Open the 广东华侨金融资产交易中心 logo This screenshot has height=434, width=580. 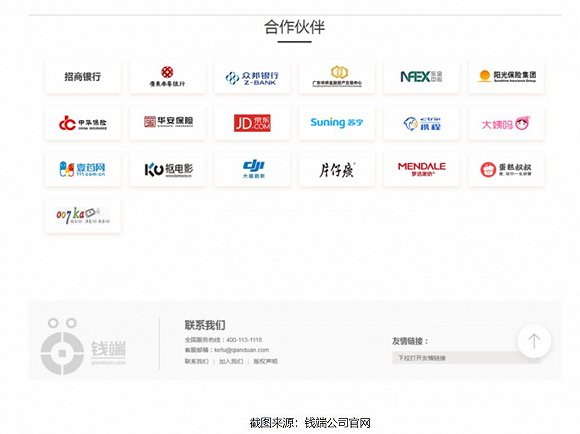pos(337,77)
